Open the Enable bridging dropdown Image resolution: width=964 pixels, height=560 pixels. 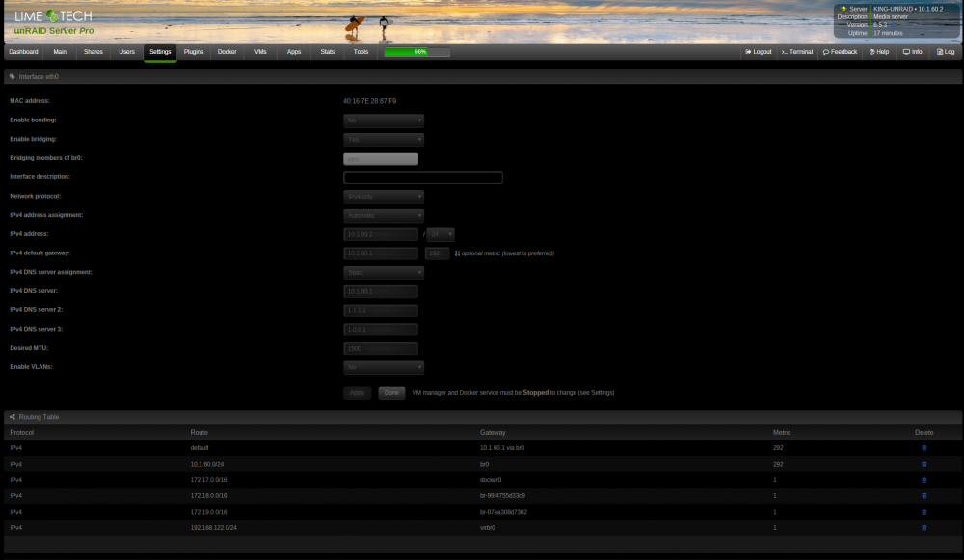coord(384,140)
